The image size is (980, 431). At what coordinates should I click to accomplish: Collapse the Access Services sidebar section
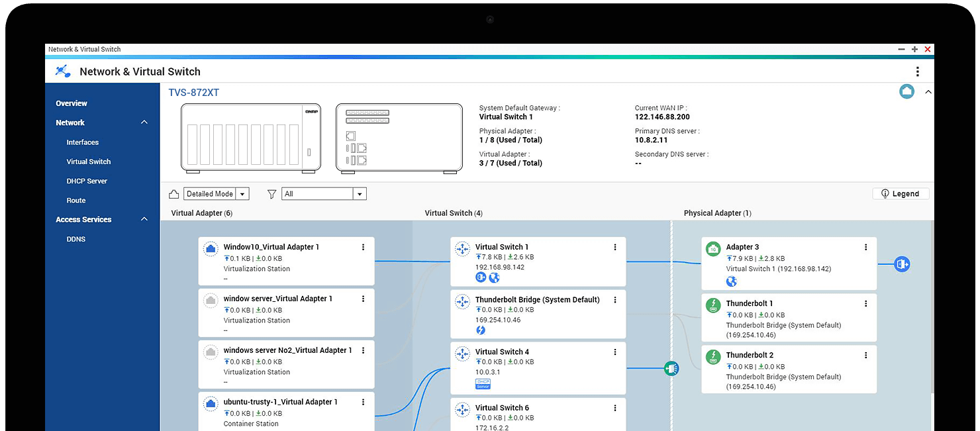point(144,219)
